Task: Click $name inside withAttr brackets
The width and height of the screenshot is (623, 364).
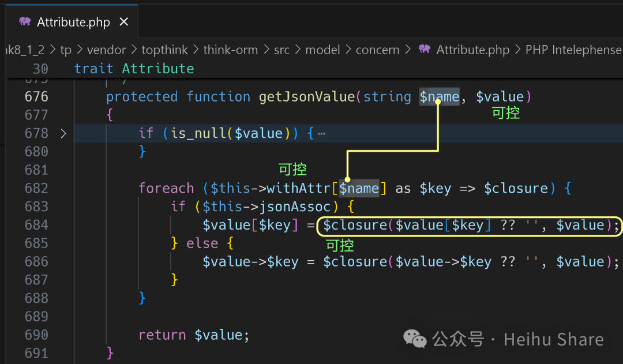Action: point(359,188)
